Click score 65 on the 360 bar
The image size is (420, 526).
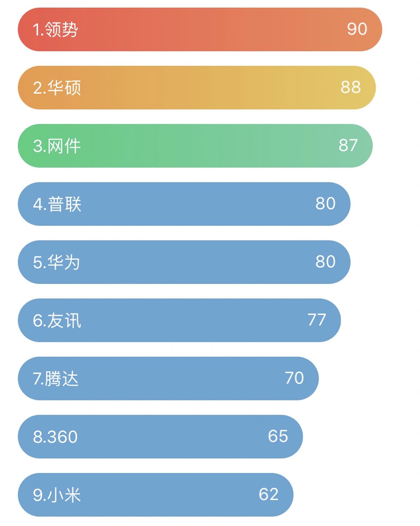coord(278,436)
